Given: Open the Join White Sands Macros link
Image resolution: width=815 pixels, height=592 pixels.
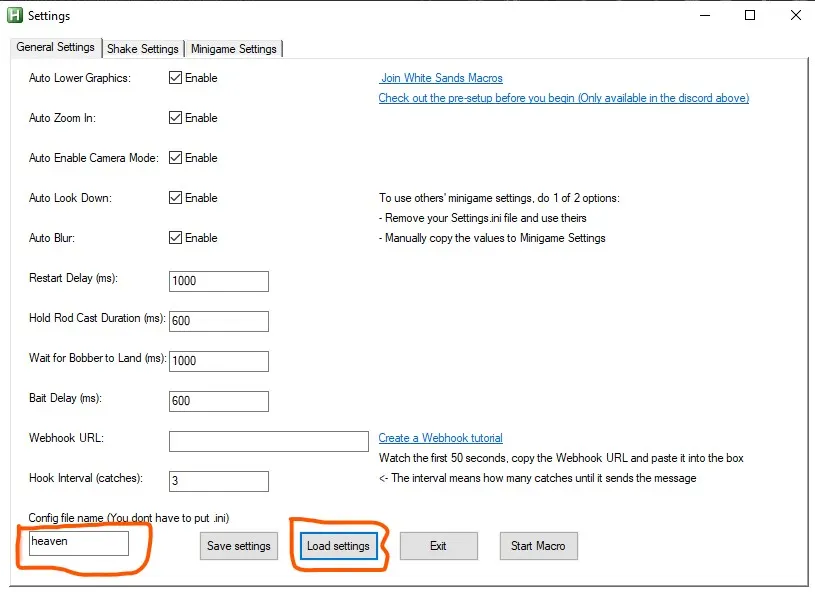Looking at the screenshot, I should [x=441, y=78].
